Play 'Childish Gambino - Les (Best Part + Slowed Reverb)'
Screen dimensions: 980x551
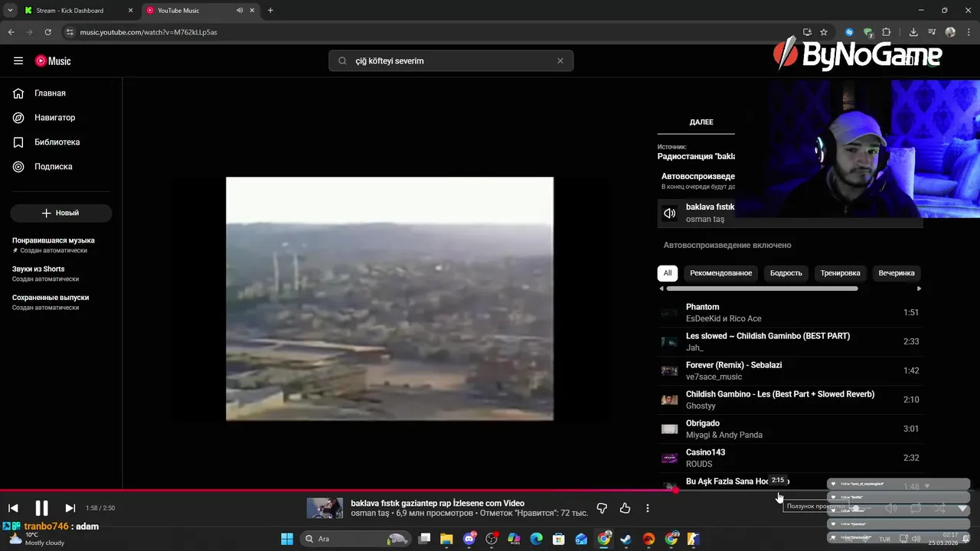(x=790, y=400)
